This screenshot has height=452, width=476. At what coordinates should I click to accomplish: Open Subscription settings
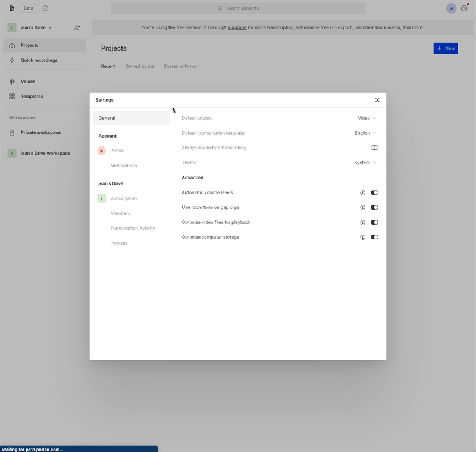tap(124, 198)
